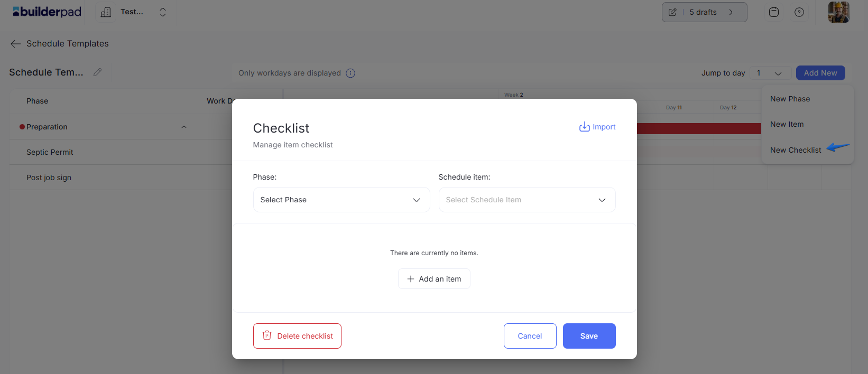Image resolution: width=868 pixels, height=374 pixels.
Task: Click the Import download icon
Action: [584, 127]
